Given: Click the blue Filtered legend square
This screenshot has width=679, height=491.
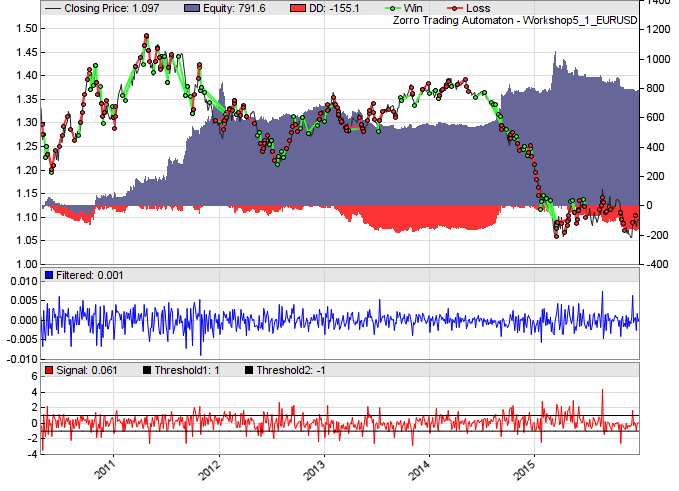Looking at the screenshot, I should pyautogui.click(x=49, y=275).
